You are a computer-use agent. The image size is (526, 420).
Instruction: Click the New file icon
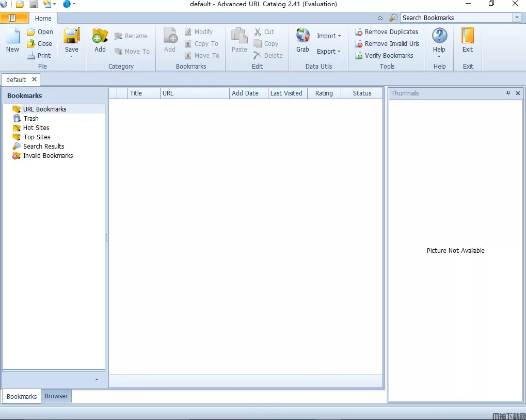tap(13, 36)
